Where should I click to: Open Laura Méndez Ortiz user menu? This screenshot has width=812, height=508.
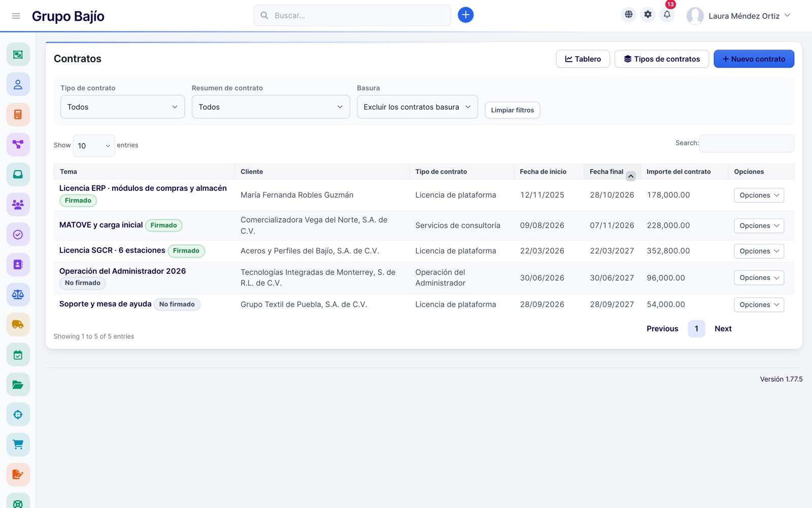tap(739, 16)
